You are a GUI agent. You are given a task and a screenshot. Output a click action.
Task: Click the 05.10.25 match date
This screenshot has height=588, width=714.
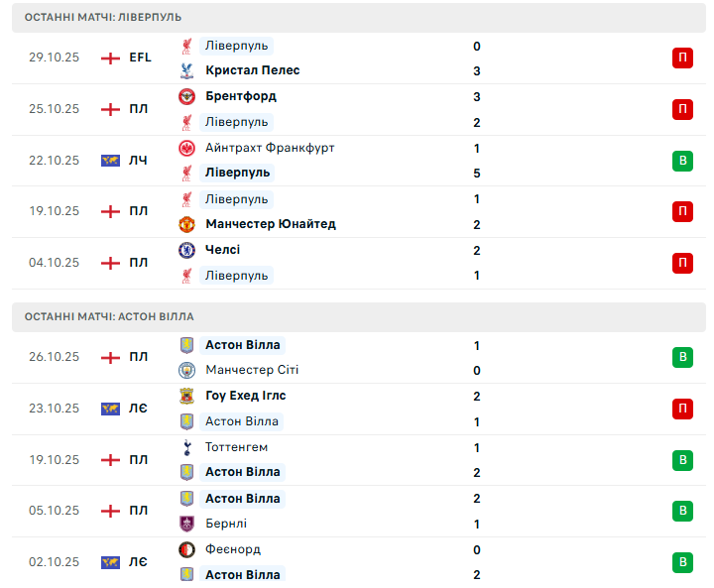(x=54, y=511)
